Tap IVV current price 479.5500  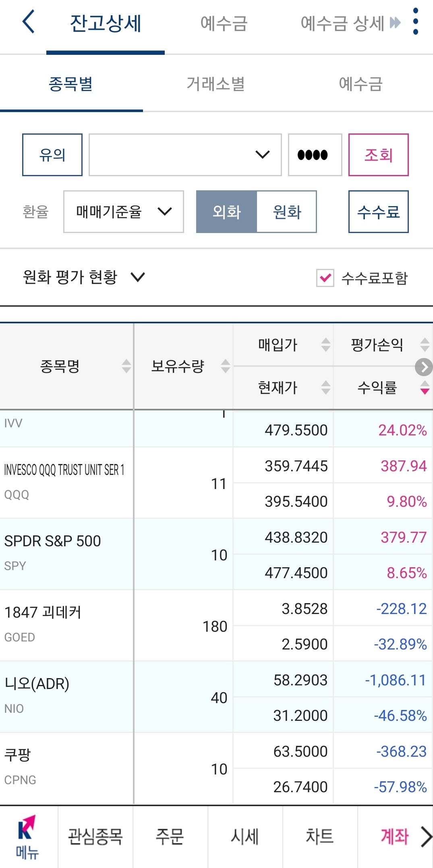pos(296,430)
